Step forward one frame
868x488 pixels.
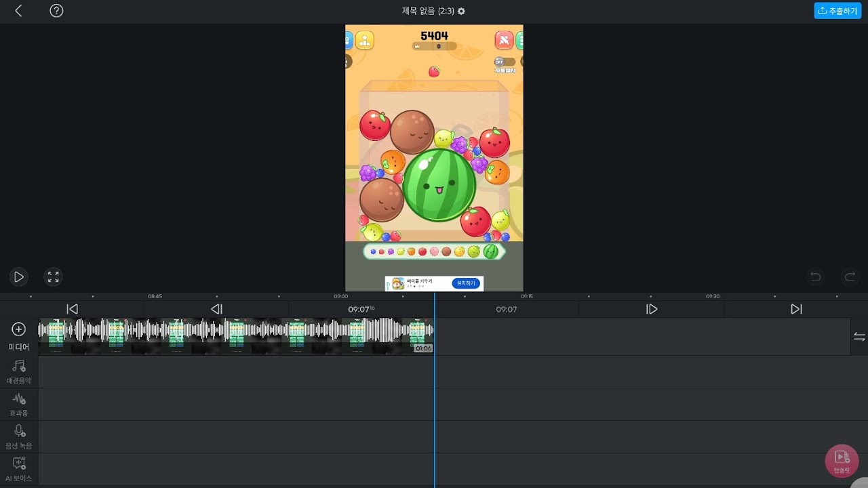[652, 309]
